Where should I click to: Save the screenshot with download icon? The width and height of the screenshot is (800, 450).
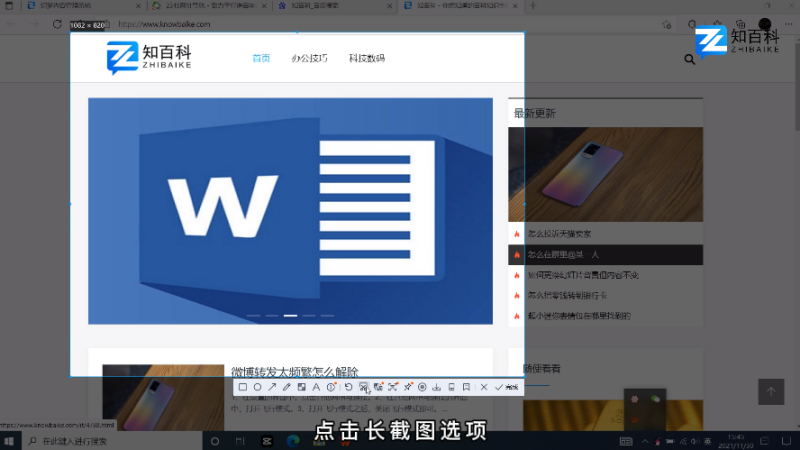(437, 387)
